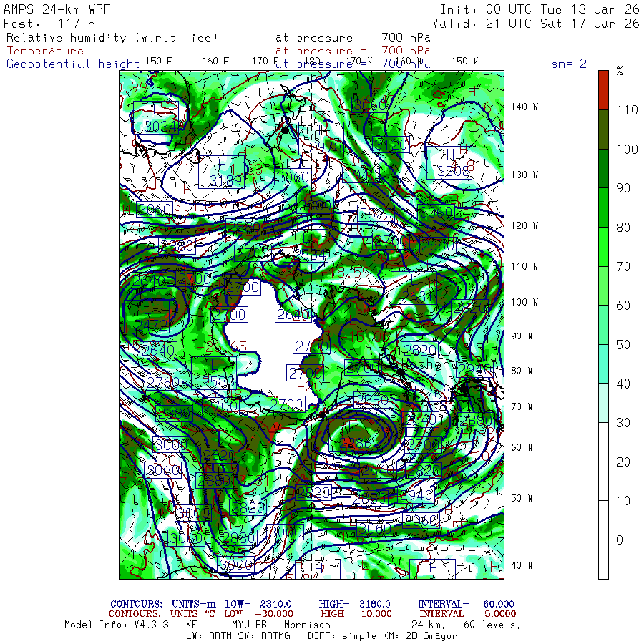The image size is (644, 644).
Task: Click the red Temperature legend label
Action: point(45,51)
